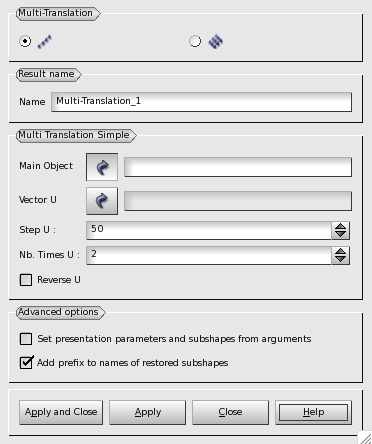Click the grid double-translation icon
Screen dimensions: 372x444
coord(216,42)
